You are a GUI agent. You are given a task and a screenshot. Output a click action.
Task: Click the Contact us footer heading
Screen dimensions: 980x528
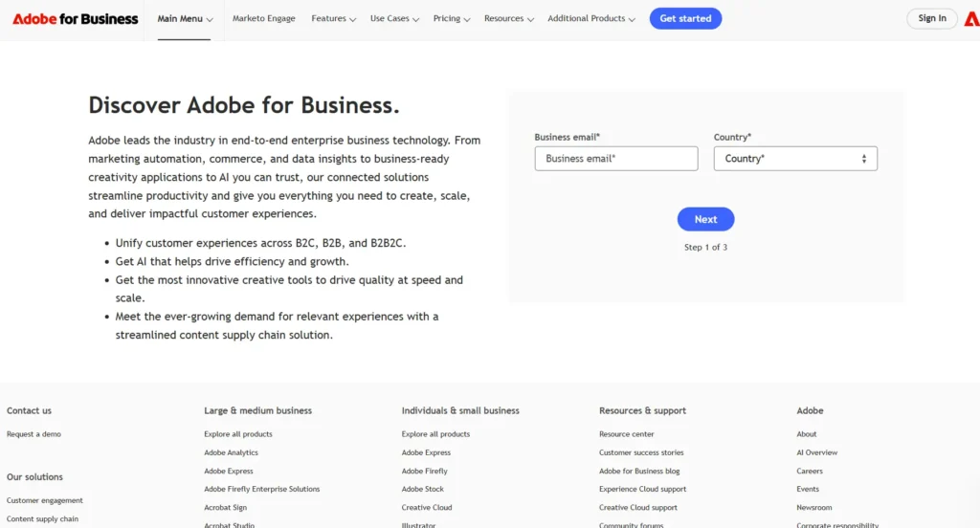pos(29,410)
